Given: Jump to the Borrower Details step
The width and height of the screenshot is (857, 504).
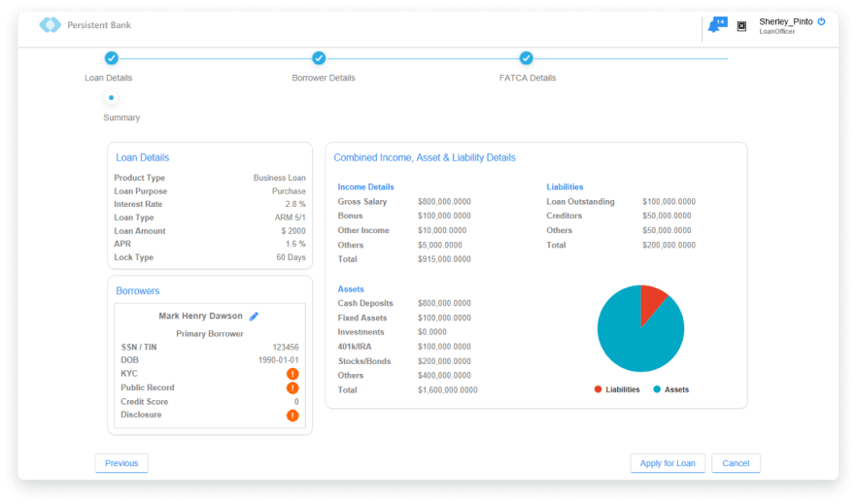Looking at the screenshot, I should pos(319,58).
